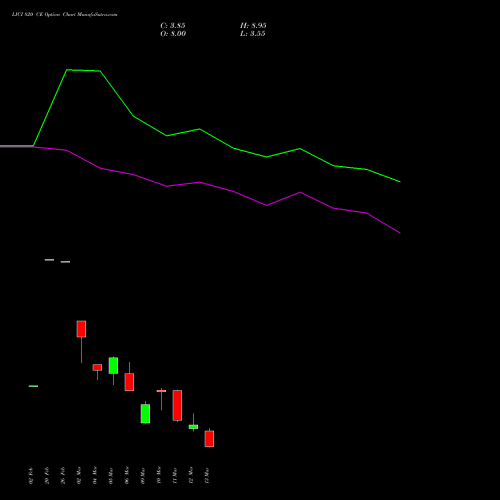Click the '26 Feb' date axis label

point(63,476)
